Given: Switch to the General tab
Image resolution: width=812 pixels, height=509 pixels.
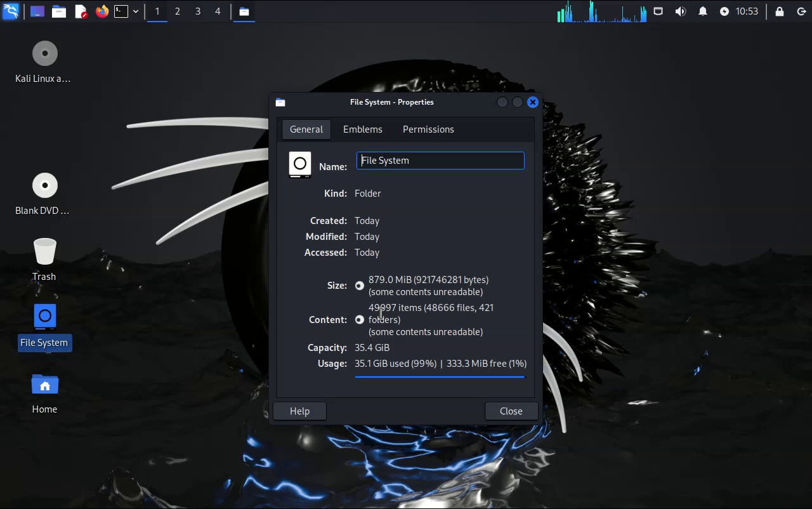Looking at the screenshot, I should 306,129.
